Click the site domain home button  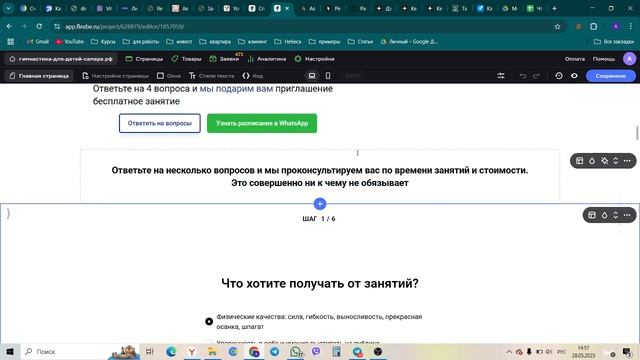tap(61, 59)
